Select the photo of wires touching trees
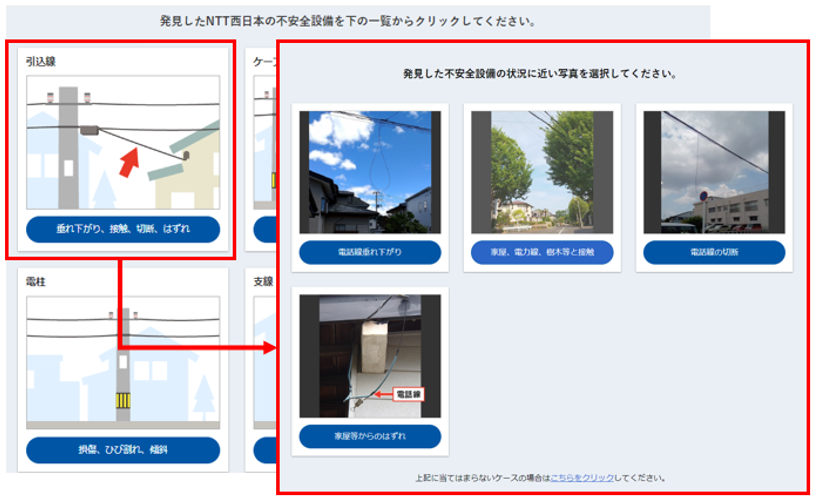The height and width of the screenshot is (498, 813). coord(542,171)
